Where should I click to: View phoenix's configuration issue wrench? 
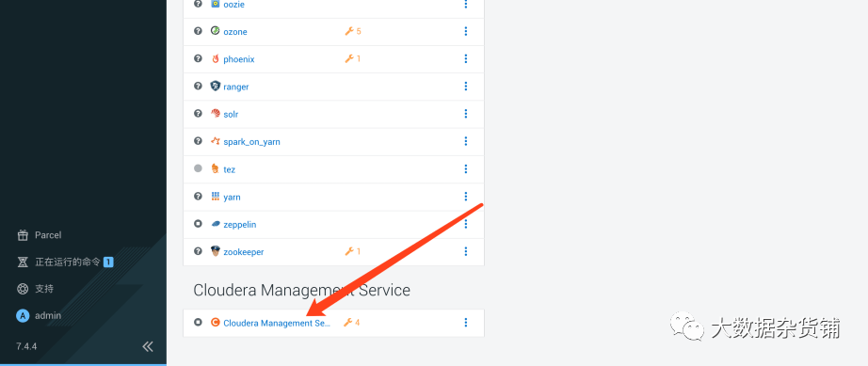pos(353,58)
